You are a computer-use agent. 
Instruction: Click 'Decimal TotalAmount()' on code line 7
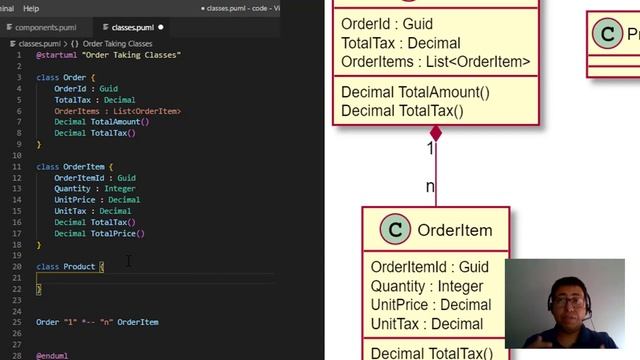click(x=102, y=122)
